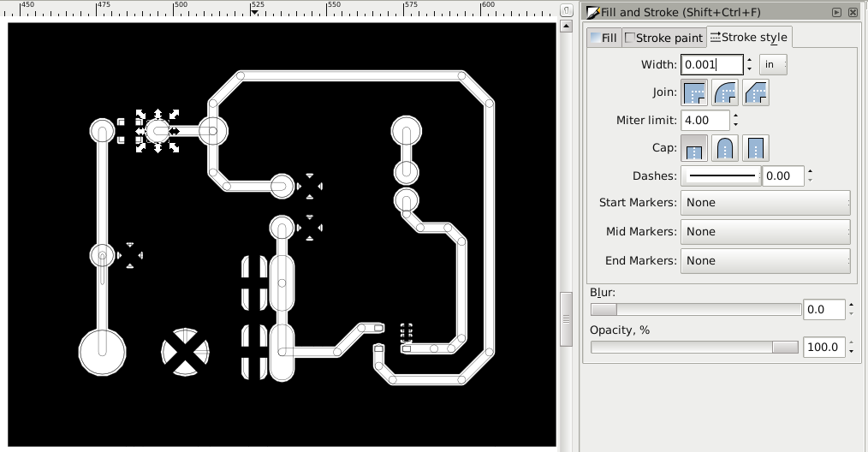Toggle the lock icon above scrollbar
868x452 pixels.
click(x=566, y=10)
